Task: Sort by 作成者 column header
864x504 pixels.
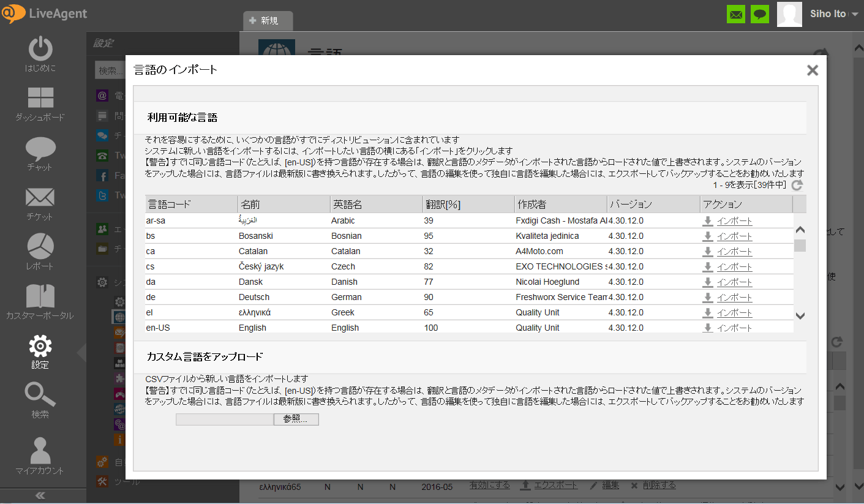Action: [x=562, y=204]
